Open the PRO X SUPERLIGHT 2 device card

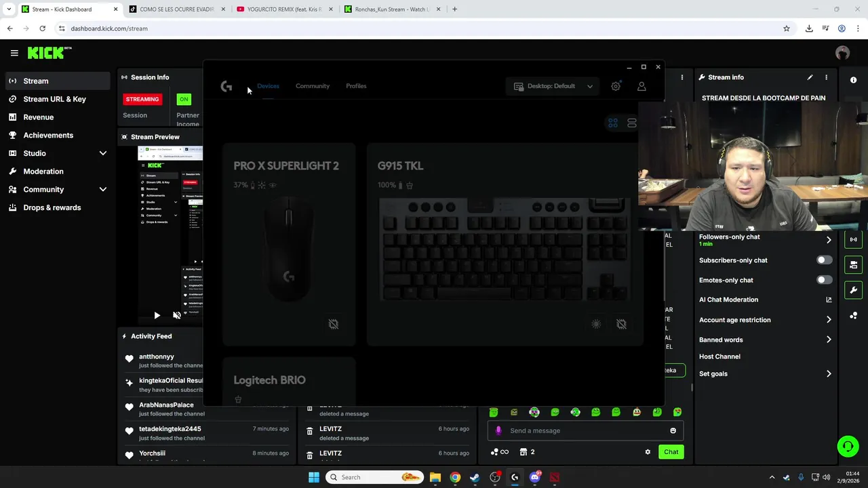pos(289,244)
